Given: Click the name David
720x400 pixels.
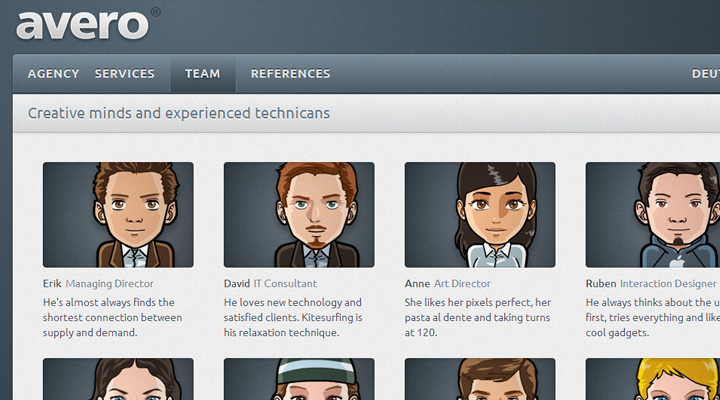Looking at the screenshot, I should click(x=237, y=283).
